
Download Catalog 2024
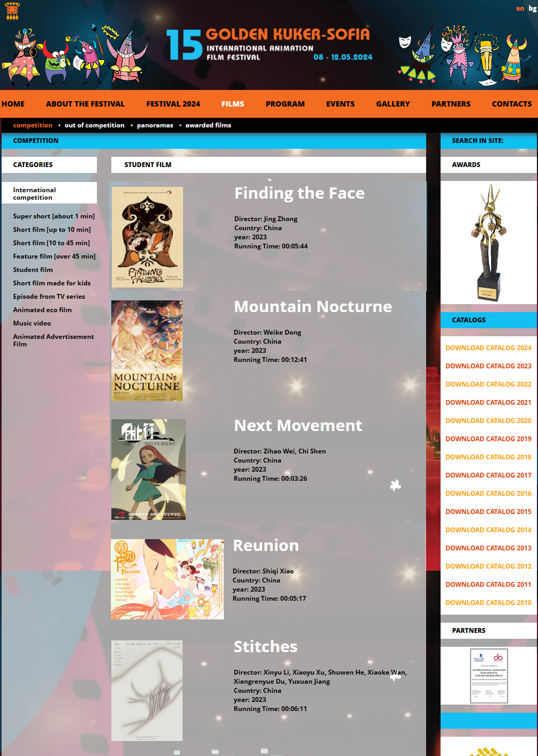pos(488,348)
